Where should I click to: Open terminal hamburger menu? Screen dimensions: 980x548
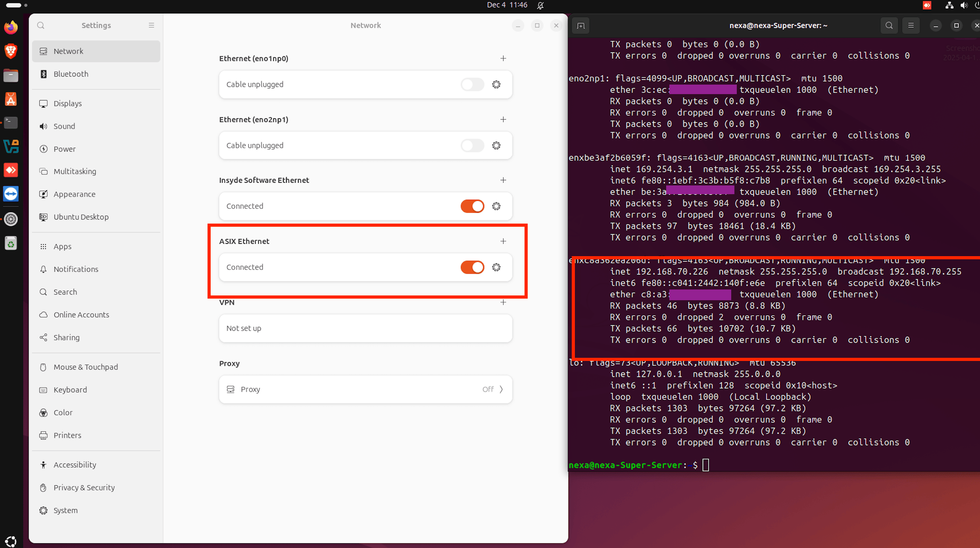click(911, 25)
